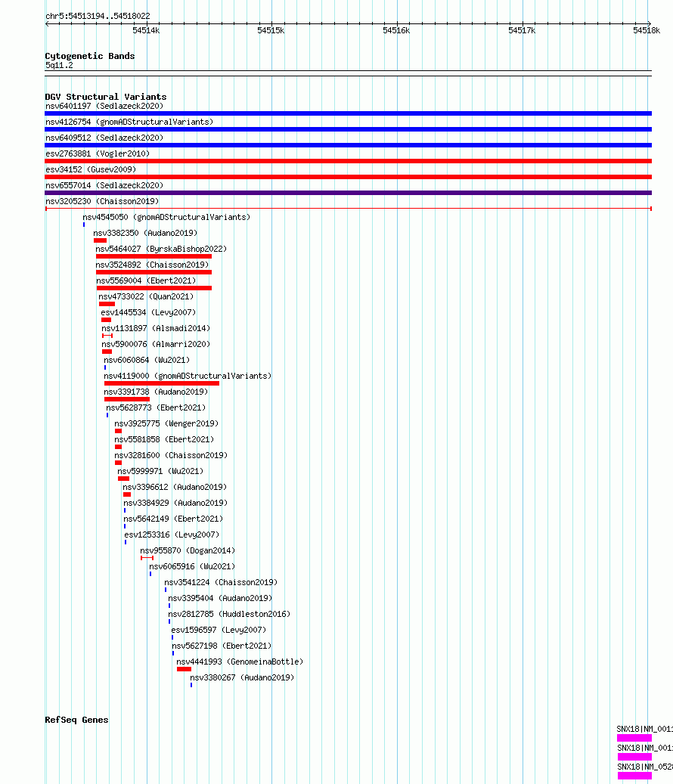Click the RefSeq Genes track title
This screenshot has width=673, height=784.
click(x=76, y=720)
